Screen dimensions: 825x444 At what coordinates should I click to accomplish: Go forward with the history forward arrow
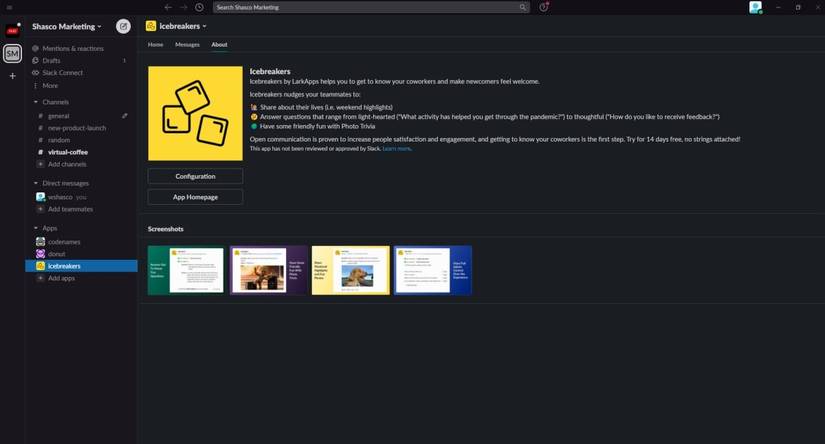coord(184,7)
